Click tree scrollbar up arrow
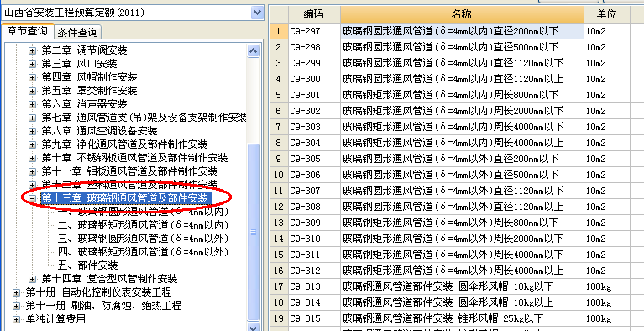Image resolution: width=644 pixels, height=331 pixels. (254, 50)
